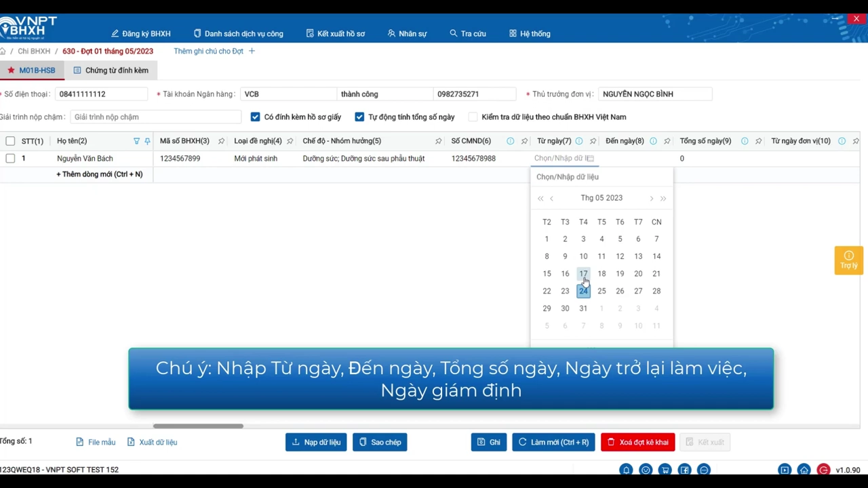Viewport: 868px width, 488px height.
Task: Click Thêm dòng mới (Ctrl + N) row
Action: (x=100, y=174)
